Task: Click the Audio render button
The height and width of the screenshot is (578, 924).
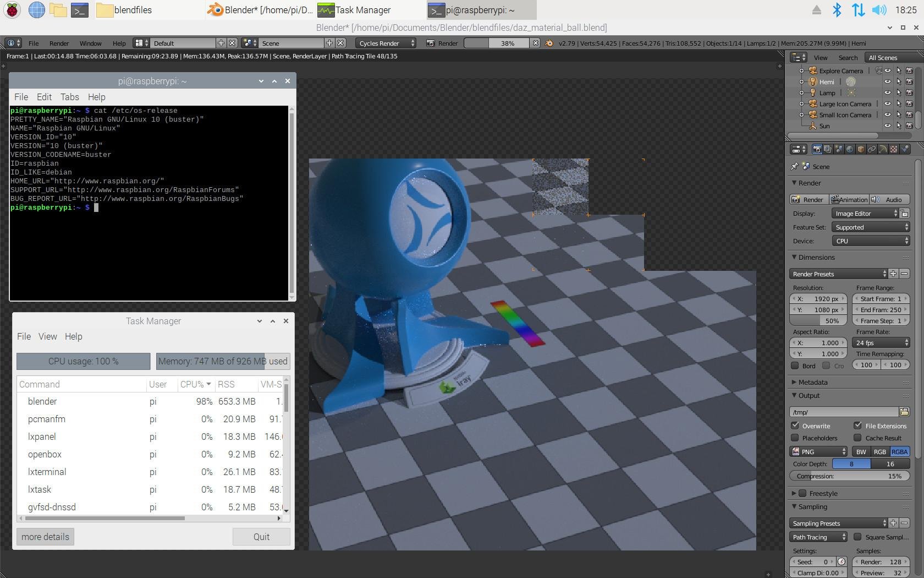Action: point(889,199)
